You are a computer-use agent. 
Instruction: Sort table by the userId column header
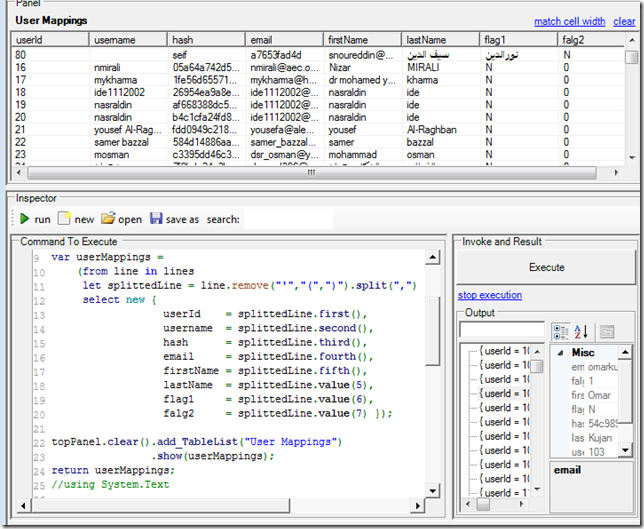[x=48, y=38]
